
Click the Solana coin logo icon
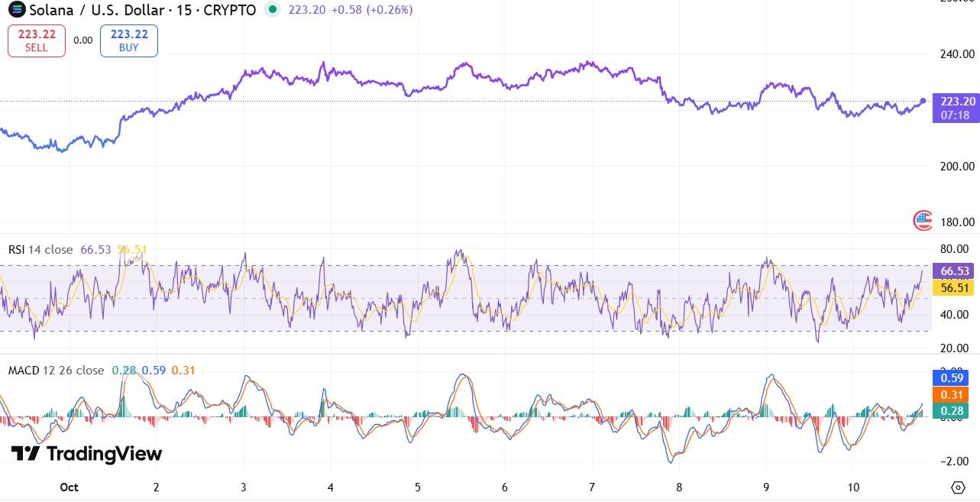tap(15, 10)
